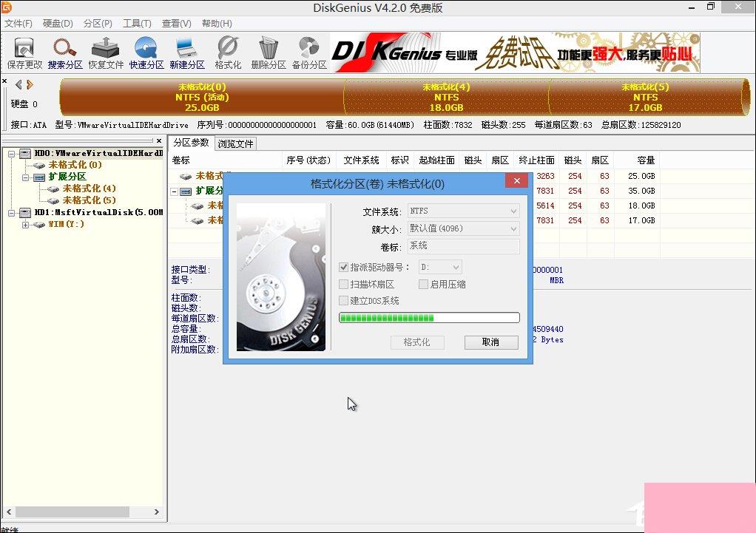Go to previous disk with left arrow

18,85
